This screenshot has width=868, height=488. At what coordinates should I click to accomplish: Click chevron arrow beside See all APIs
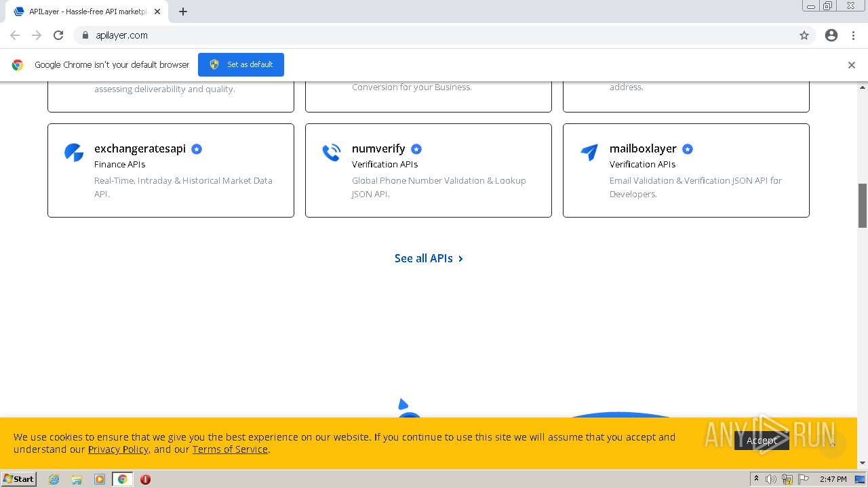460,258
